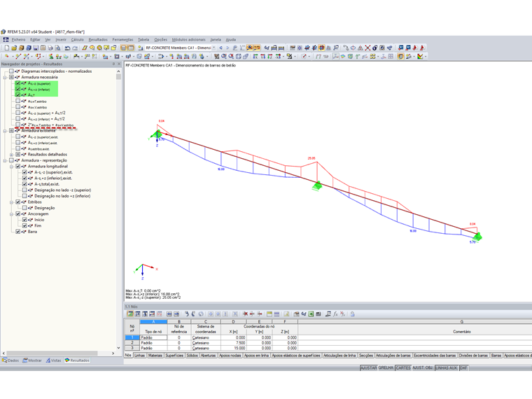
Task: Check As,-z (superior) + As,T/2 option
Action: click(17, 113)
